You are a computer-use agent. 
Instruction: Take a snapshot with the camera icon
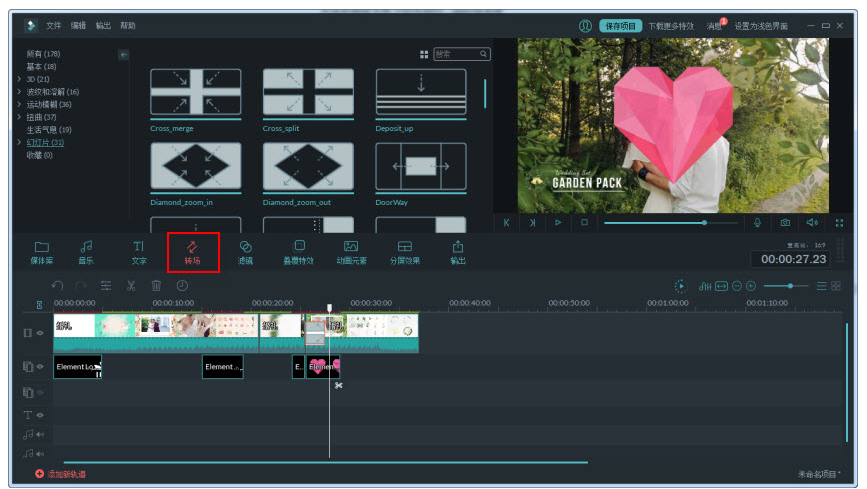click(x=785, y=223)
